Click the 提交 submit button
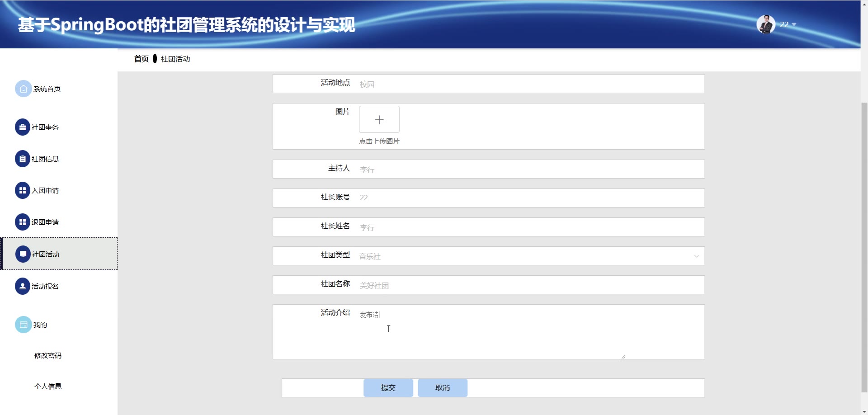 click(x=388, y=388)
